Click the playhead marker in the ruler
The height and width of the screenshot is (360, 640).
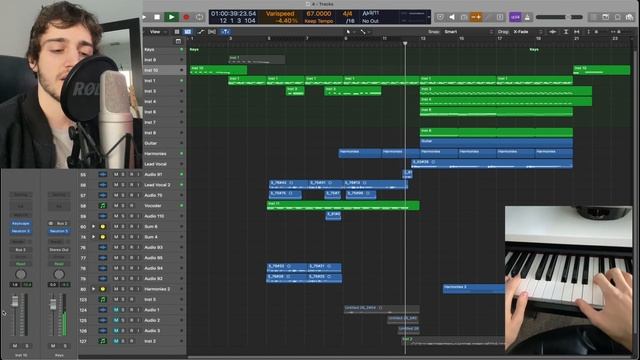405,43
